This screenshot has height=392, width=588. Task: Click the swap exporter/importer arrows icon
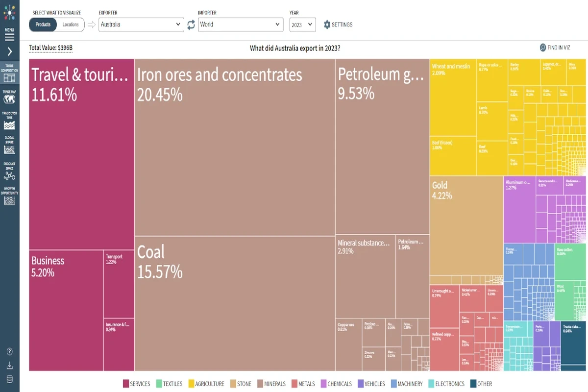pyautogui.click(x=191, y=24)
